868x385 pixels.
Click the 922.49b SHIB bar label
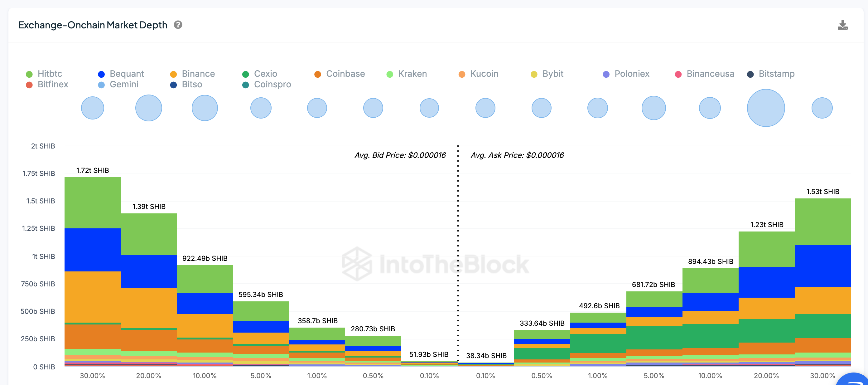[x=205, y=259]
